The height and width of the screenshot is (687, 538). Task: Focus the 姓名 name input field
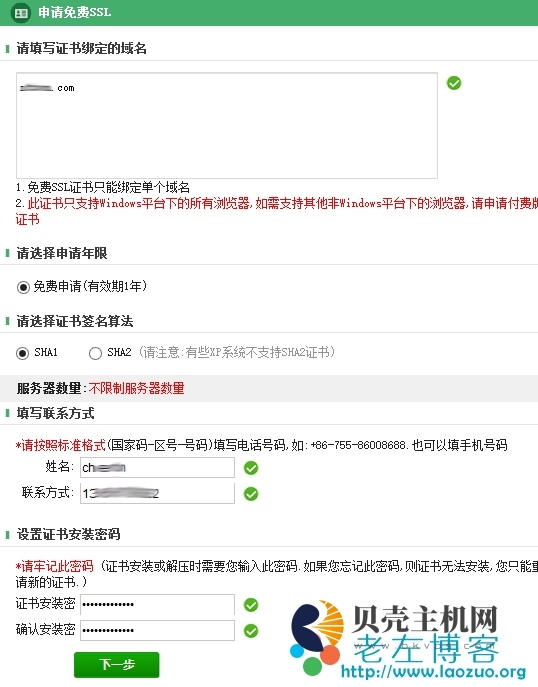pyautogui.click(x=157, y=467)
